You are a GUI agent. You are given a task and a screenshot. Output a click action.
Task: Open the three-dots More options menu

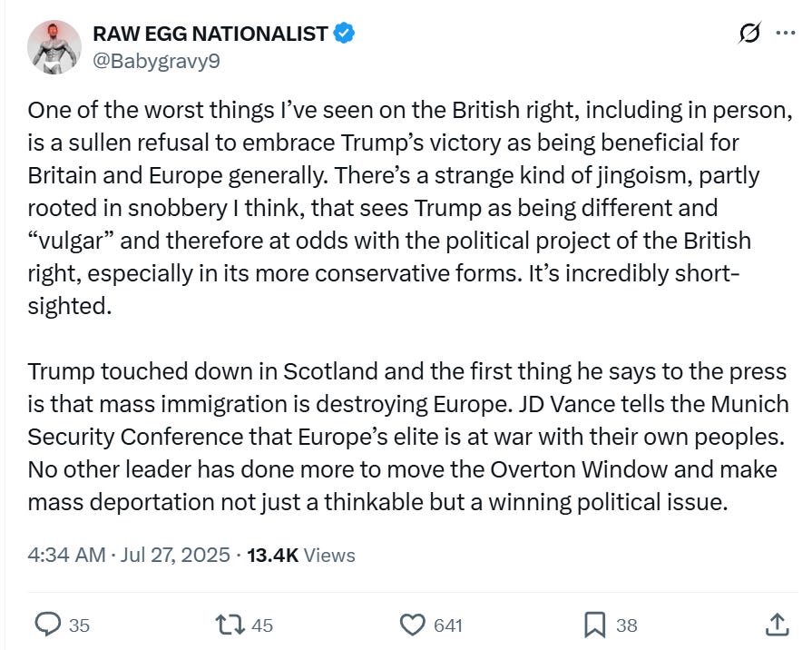[x=785, y=34]
